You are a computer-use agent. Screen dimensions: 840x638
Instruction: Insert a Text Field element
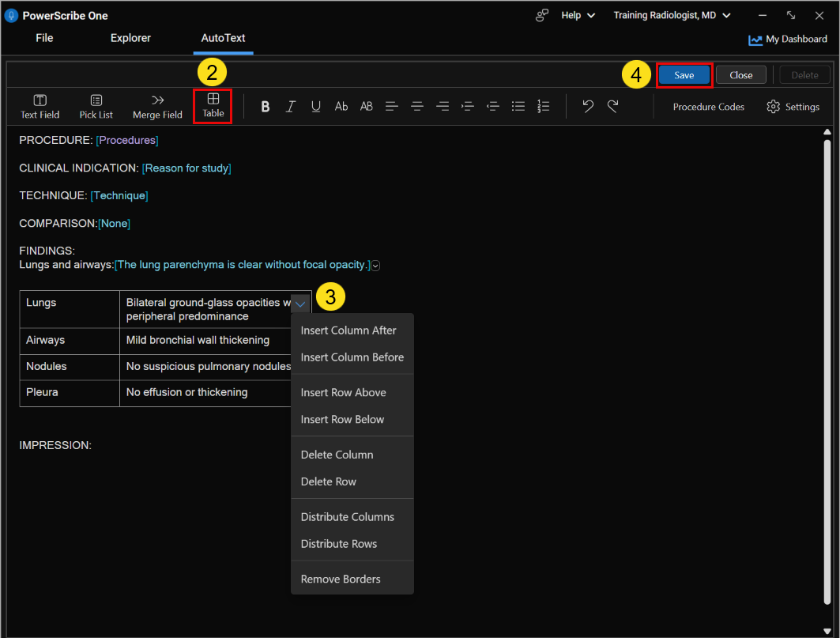[x=40, y=107]
